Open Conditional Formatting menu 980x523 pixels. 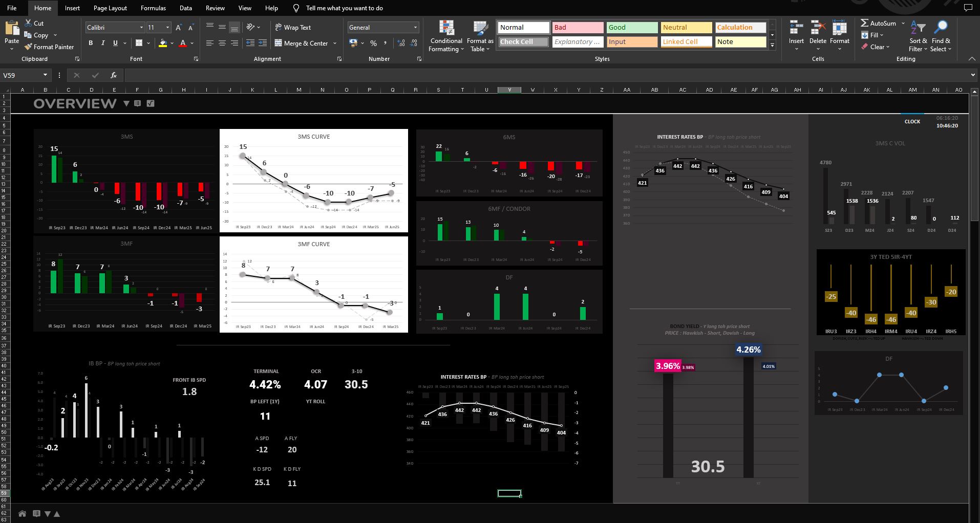click(x=446, y=36)
